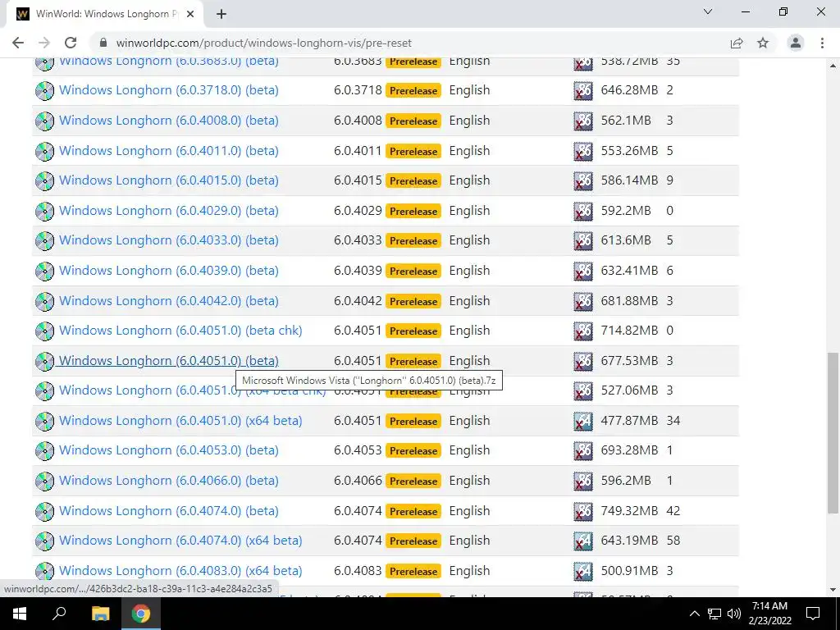Viewport: 840px width, 630px height.
Task: Open the Windows Start menu
Action: 20,614
